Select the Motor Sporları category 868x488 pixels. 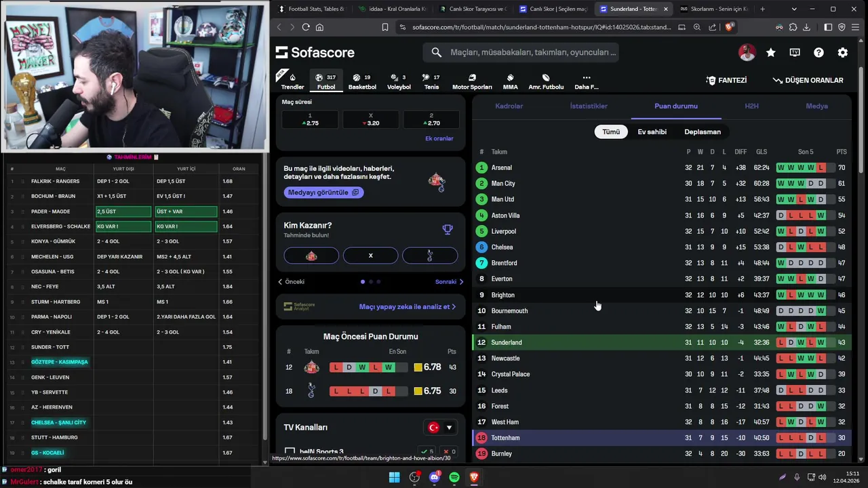click(472, 81)
